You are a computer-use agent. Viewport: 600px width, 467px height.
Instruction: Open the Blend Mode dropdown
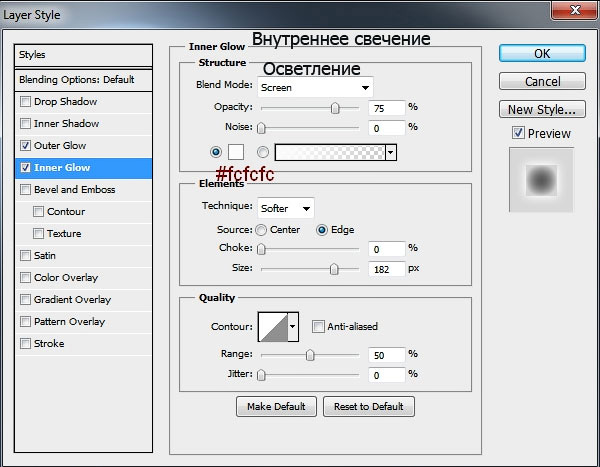(x=315, y=88)
